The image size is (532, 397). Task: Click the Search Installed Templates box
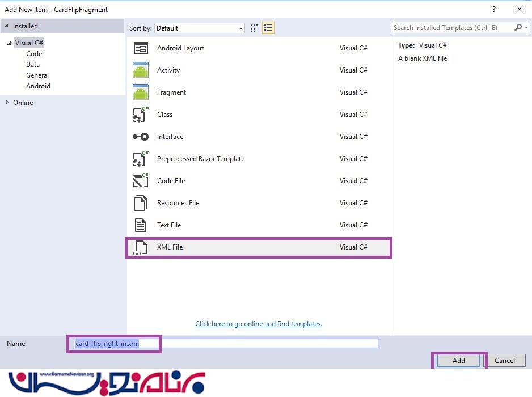tap(453, 28)
